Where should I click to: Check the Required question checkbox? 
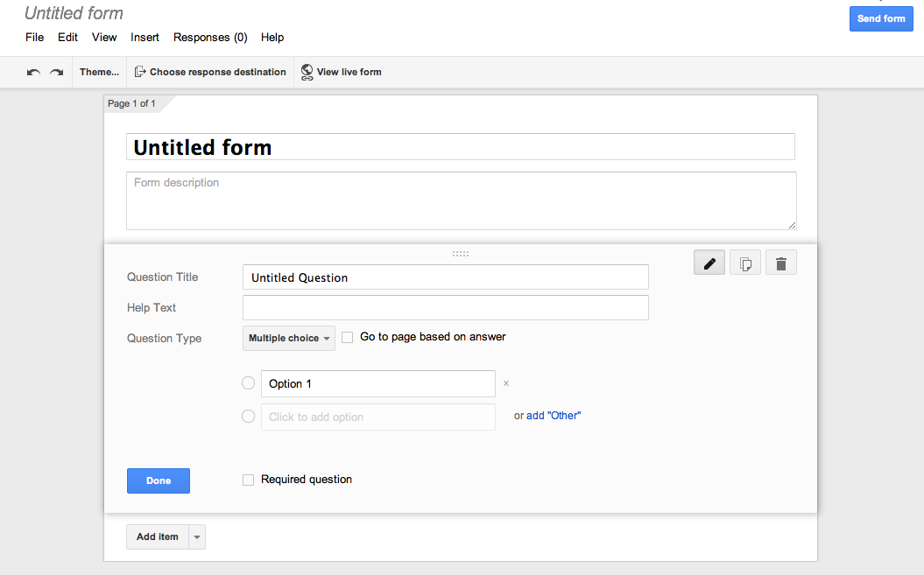tap(248, 480)
